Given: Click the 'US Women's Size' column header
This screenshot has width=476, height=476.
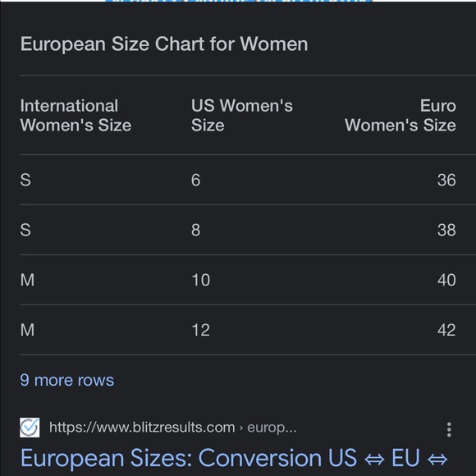Looking at the screenshot, I should pyautogui.click(x=242, y=116).
